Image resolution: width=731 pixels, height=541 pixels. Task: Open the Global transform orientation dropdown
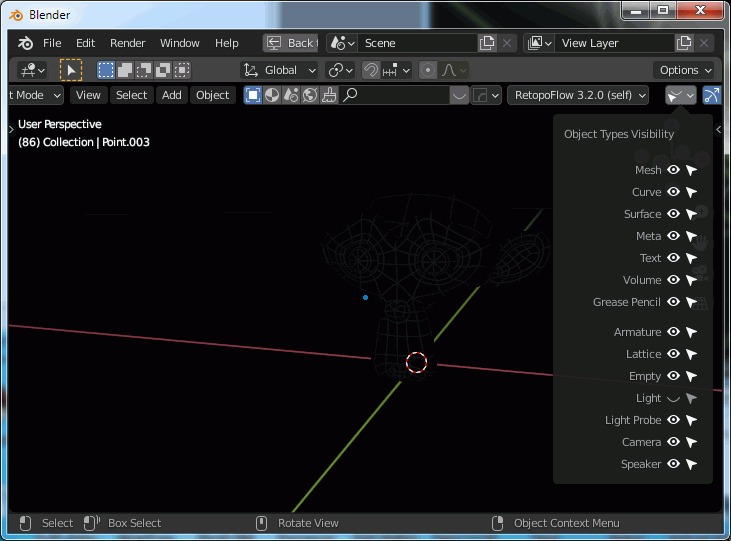[280, 70]
